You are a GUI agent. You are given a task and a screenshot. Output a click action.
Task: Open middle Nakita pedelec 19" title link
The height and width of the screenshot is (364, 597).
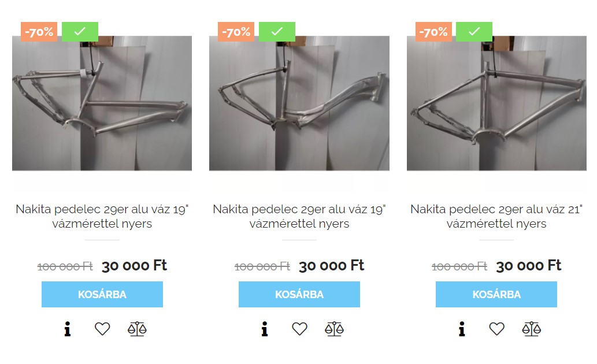[x=299, y=216]
